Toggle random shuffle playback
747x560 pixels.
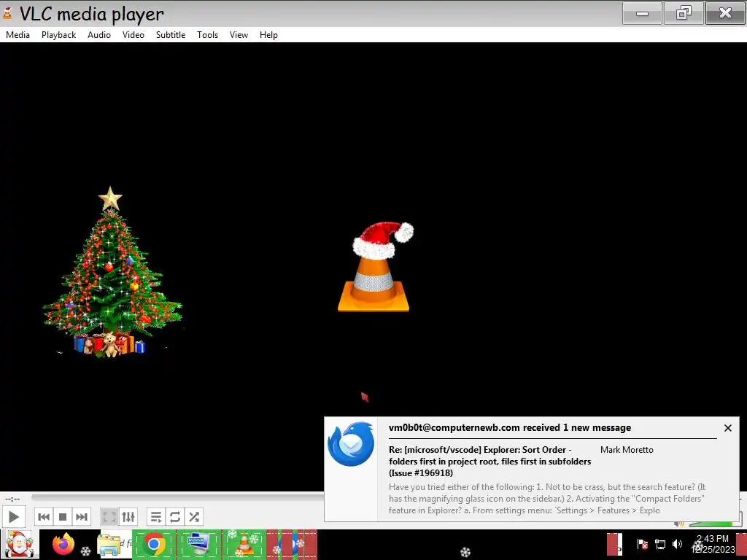[x=194, y=517]
